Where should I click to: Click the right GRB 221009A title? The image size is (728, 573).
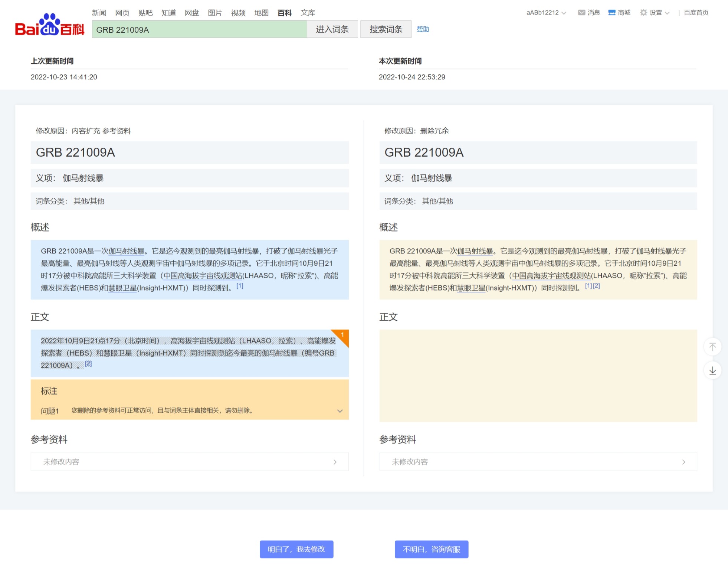[x=424, y=153]
